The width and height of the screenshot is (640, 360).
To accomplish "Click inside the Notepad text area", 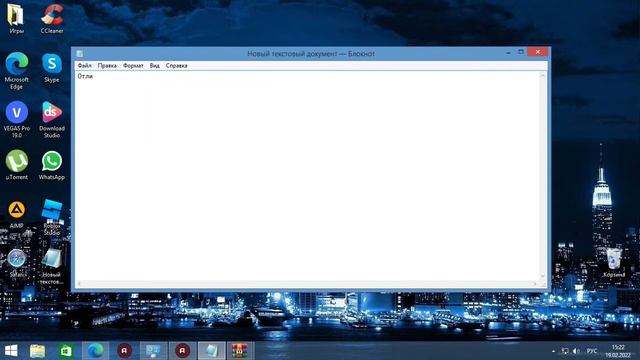I will (x=307, y=176).
